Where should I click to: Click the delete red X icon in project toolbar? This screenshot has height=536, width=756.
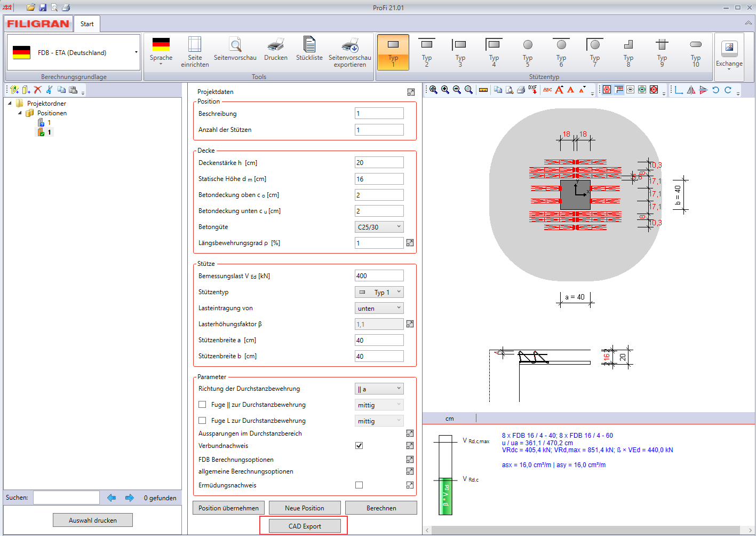click(x=37, y=90)
